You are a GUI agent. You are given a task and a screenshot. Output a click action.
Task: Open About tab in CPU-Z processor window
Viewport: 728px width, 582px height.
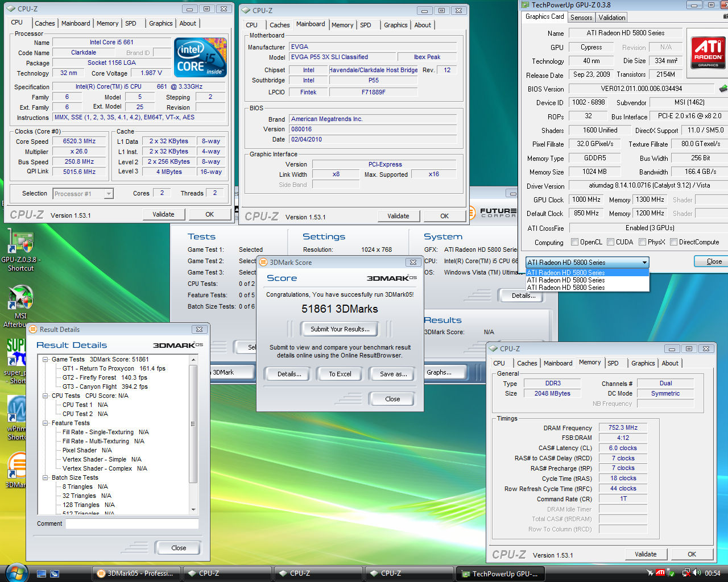(x=188, y=23)
